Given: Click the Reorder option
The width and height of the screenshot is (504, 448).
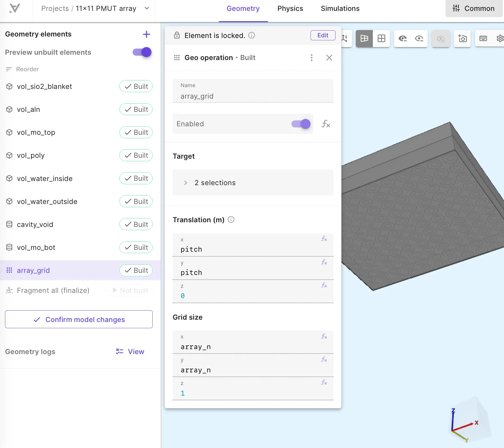Looking at the screenshot, I should click(22, 69).
